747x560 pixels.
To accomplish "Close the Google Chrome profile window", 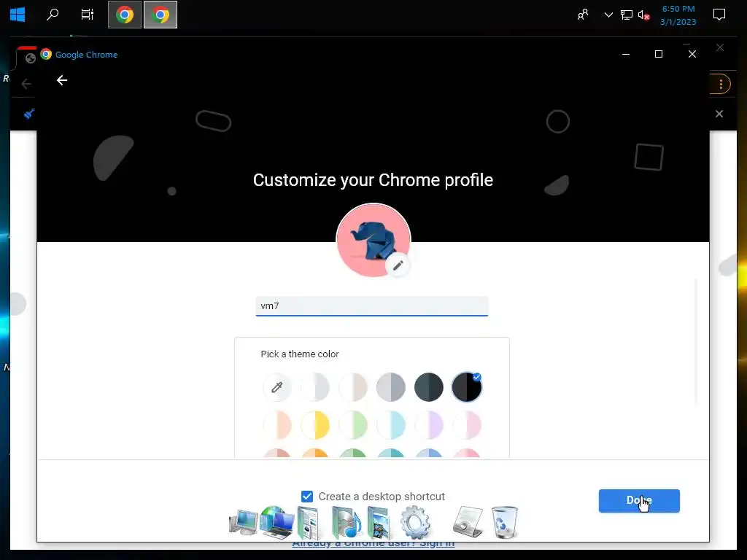I will point(692,54).
